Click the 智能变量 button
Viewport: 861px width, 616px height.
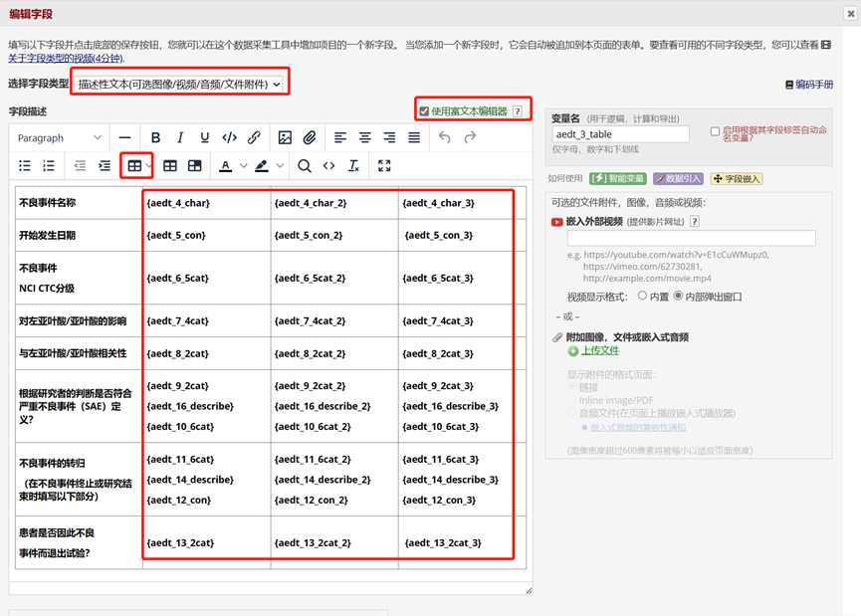[618, 178]
